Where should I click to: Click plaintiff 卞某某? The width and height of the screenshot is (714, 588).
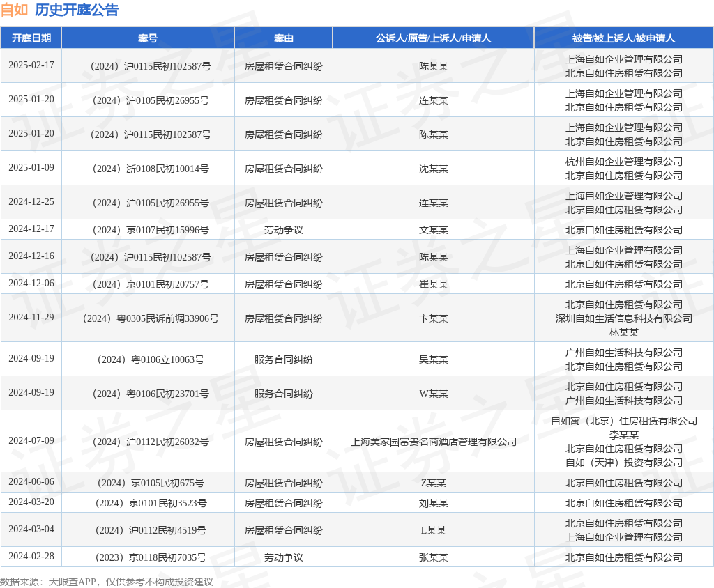434,318
